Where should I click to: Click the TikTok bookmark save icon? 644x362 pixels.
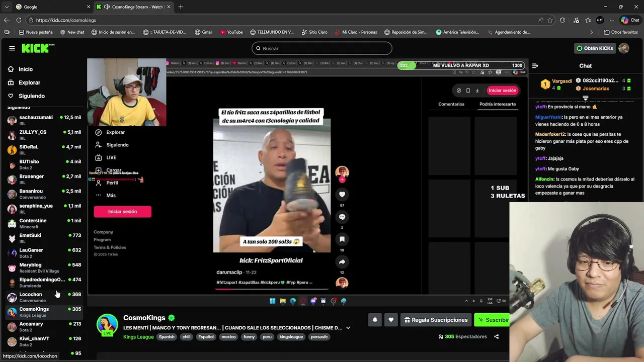point(342,239)
